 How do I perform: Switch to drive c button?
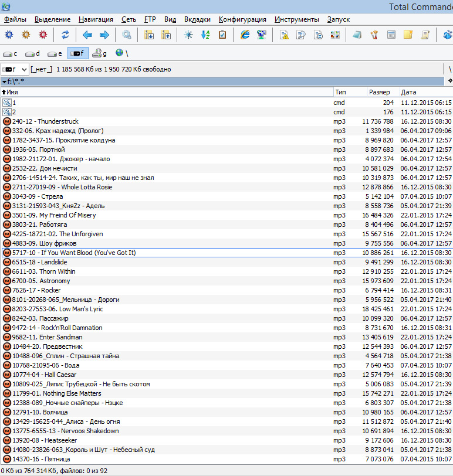coord(11,53)
